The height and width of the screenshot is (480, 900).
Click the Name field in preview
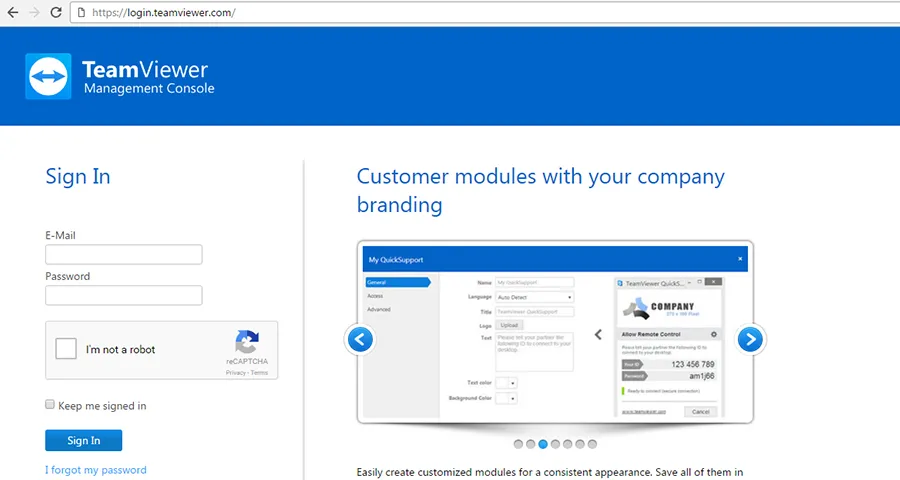534,282
